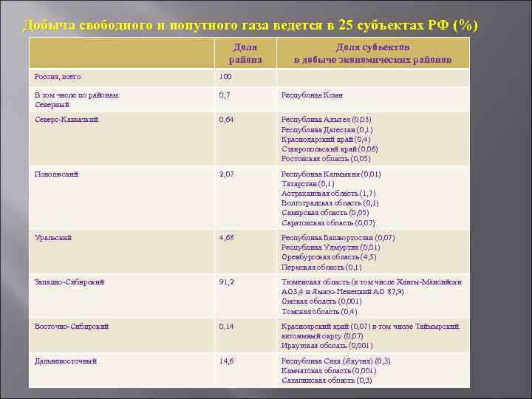Click the 'Поволжский' row label

click(x=56, y=174)
